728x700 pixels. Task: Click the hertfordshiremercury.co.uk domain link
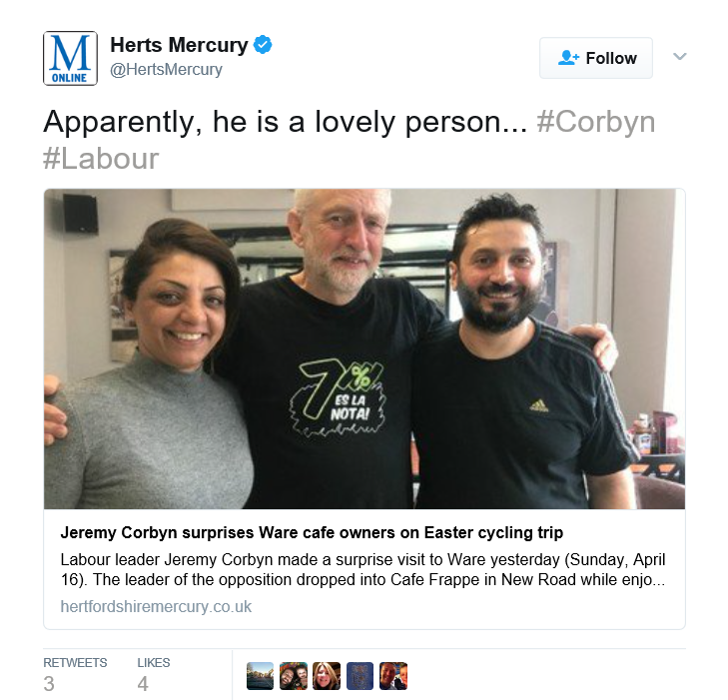pos(156,607)
